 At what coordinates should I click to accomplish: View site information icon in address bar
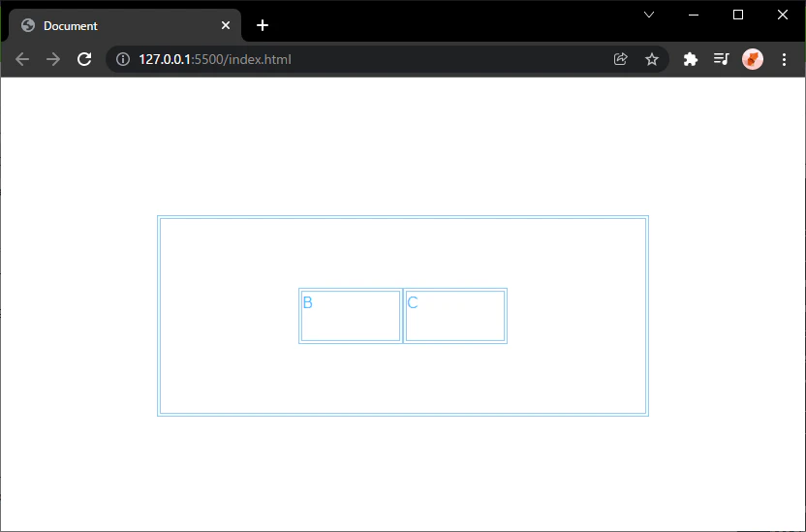click(x=123, y=59)
